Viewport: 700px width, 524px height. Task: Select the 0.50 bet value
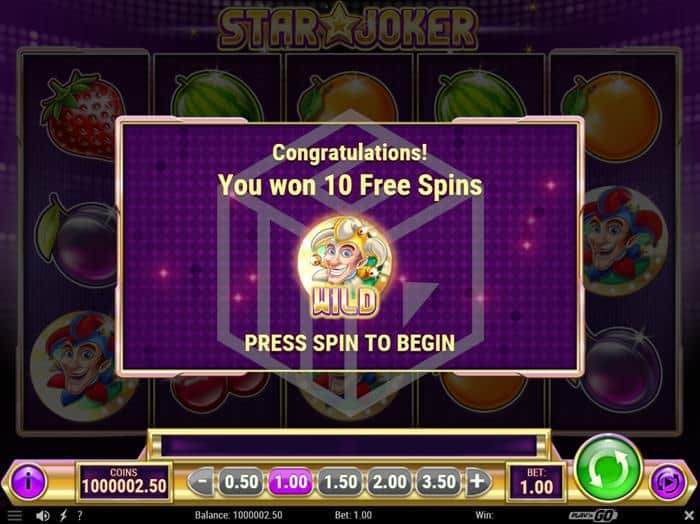[x=241, y=482]
